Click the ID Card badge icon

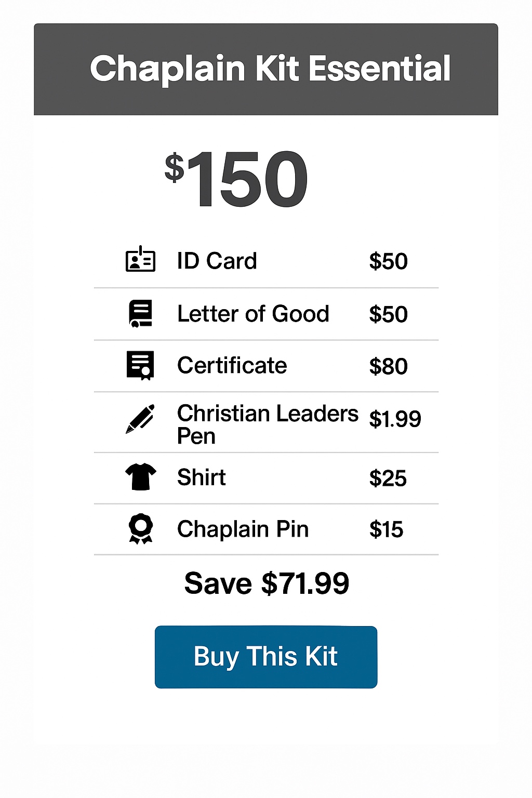click(140, 260)
